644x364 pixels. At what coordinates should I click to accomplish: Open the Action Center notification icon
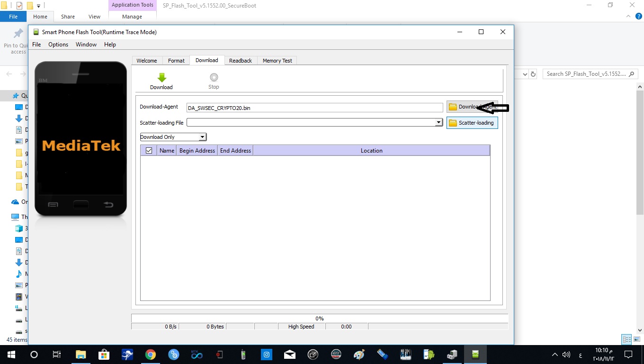tap(628, 355)
